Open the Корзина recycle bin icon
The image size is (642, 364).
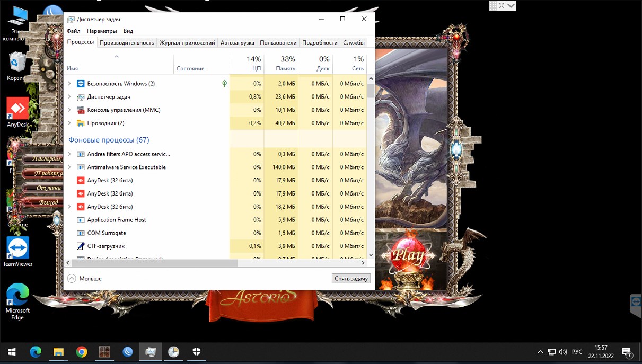[x=17, y=66]
